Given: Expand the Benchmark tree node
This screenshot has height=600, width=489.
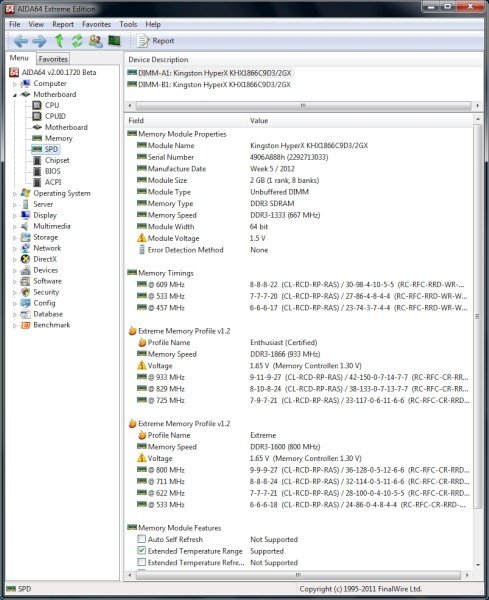Looking at the screenshot, I should coord(15,326).
